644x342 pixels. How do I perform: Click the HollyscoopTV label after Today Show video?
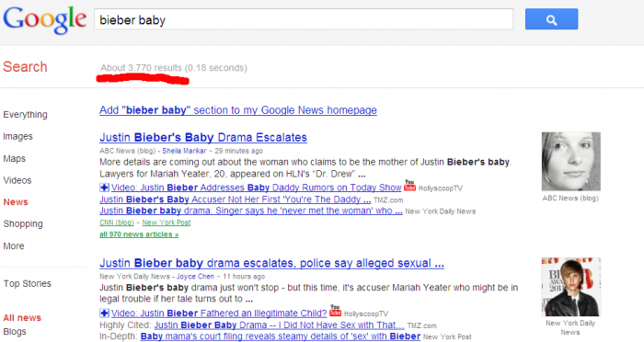pyautogui.click(x=441, y=188)
